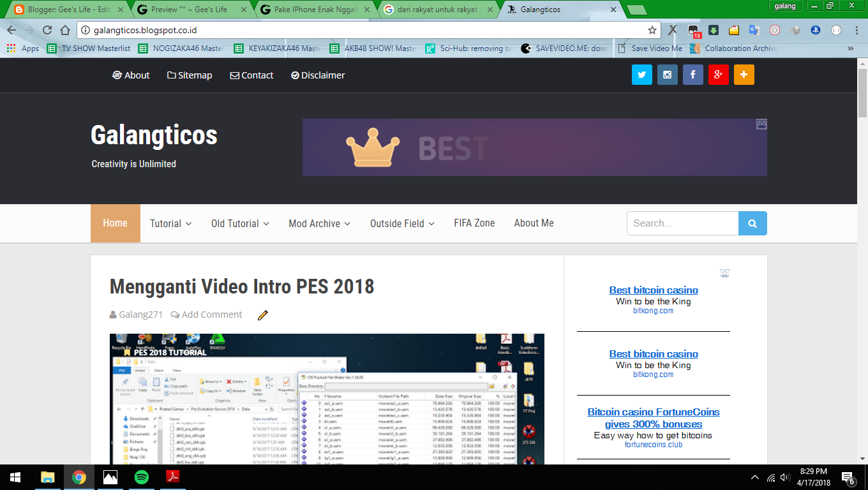
Task: Expand the Tutorial dropdown menu
Action: tap(170, 223)
